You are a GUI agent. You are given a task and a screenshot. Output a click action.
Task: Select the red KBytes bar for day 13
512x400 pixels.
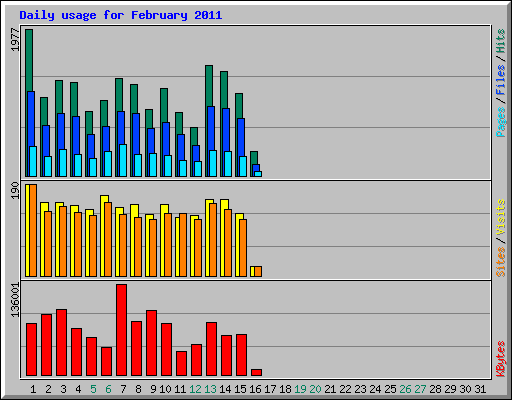click(x=211, y=349)
